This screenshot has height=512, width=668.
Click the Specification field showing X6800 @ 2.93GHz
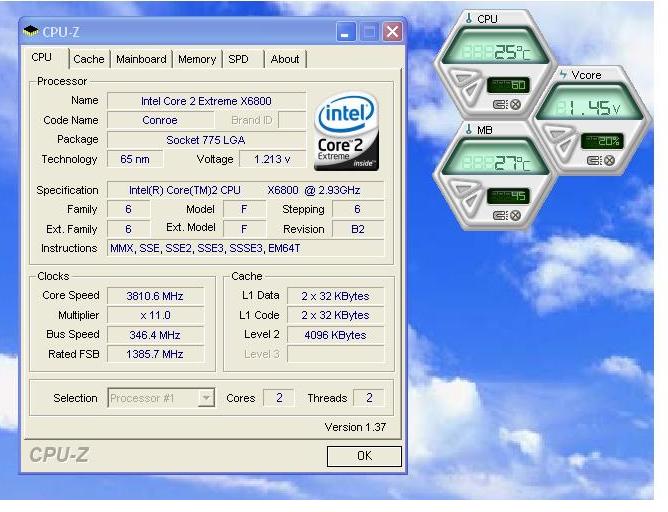[245, 190]
